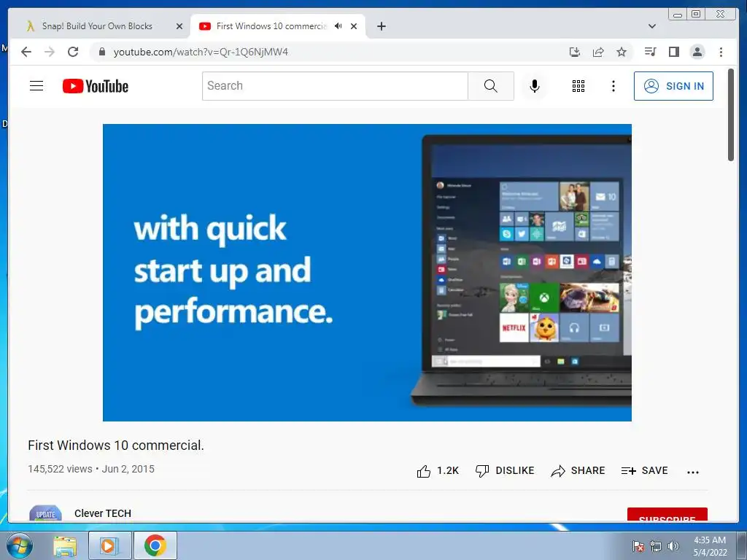Focus the YouTube Search field
This screenshot has height=560, width=747.
(335, 86)
